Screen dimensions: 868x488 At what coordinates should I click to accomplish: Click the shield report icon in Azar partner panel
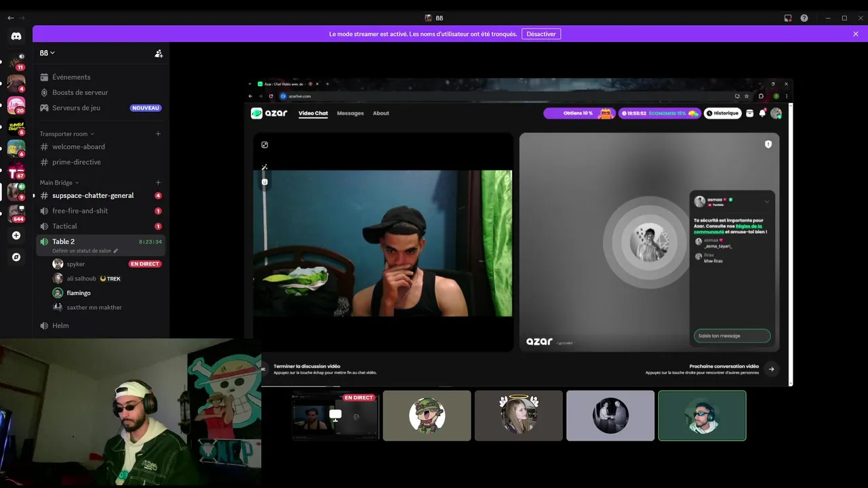point(768,144)
